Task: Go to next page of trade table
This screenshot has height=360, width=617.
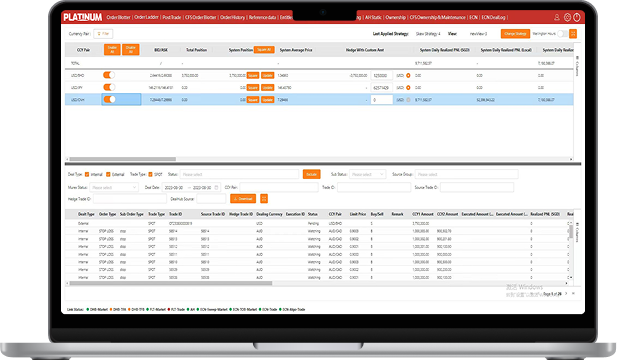Action: pos(566,294)
